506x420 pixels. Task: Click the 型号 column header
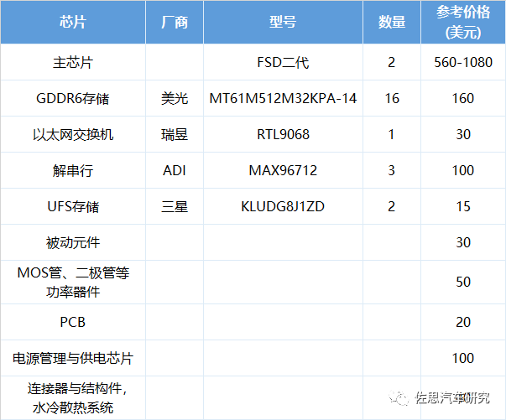pos(283,22)
